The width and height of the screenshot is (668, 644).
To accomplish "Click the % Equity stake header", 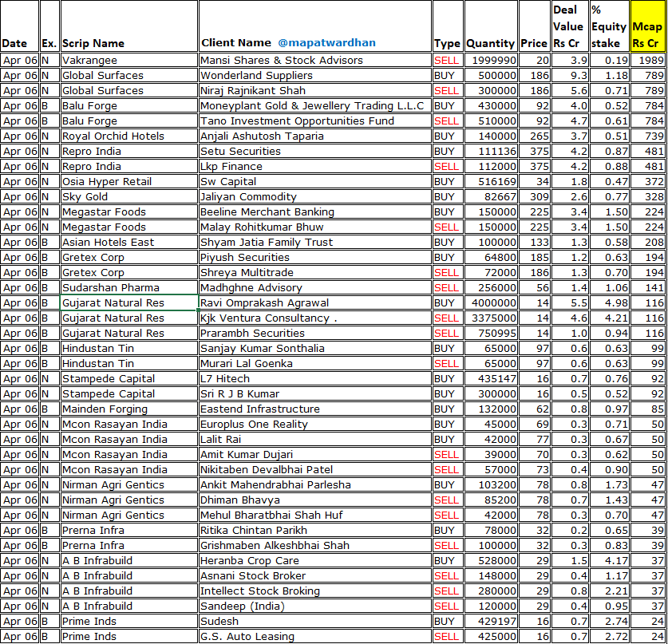I will [609, 26].
